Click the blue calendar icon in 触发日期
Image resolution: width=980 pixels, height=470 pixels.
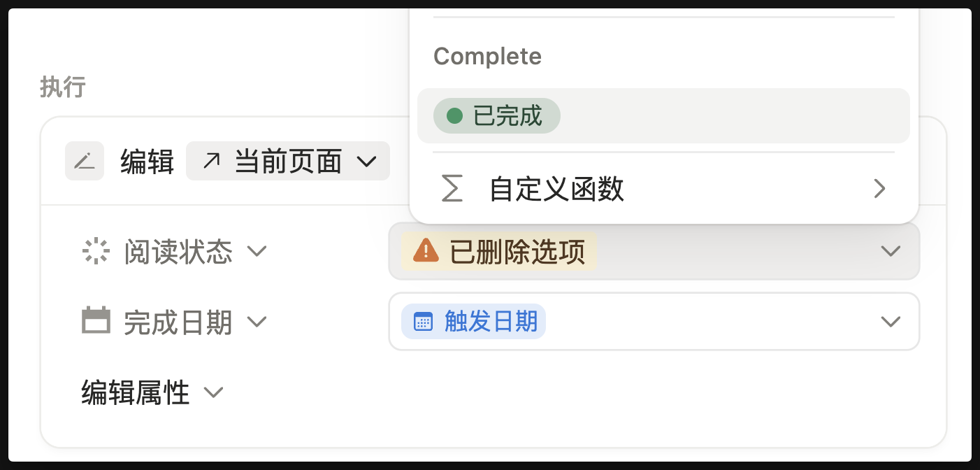tap(424, 322)
